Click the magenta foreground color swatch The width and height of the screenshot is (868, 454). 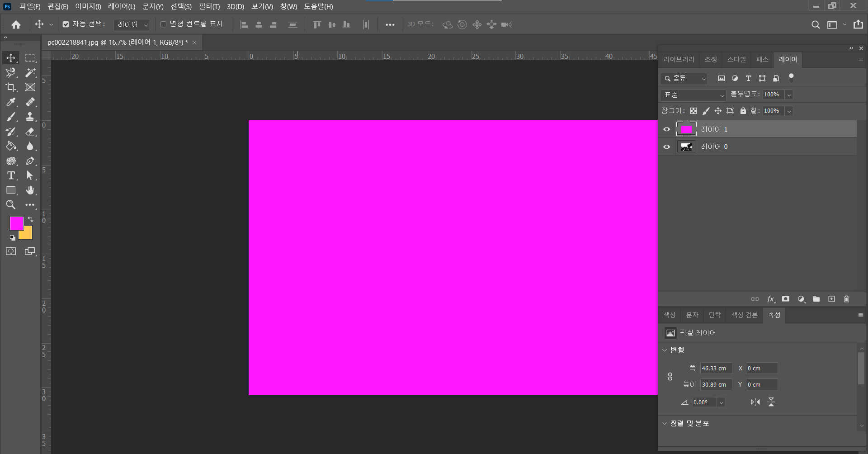[x=16, y=223]
